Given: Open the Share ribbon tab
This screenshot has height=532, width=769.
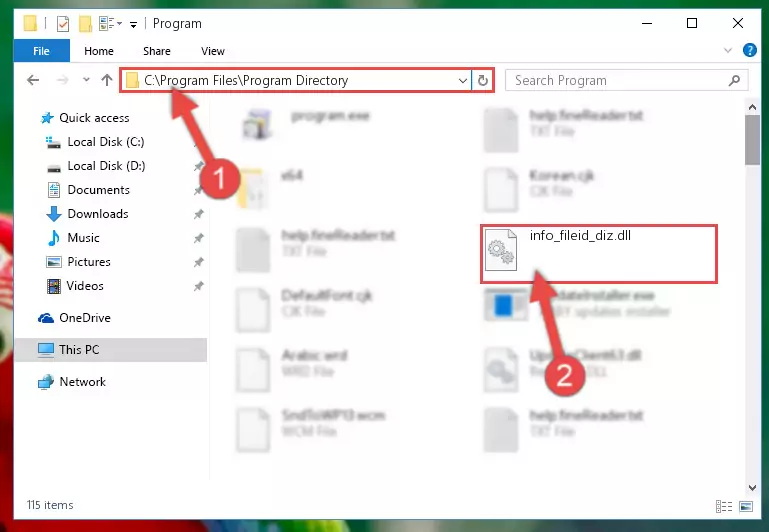Looking at the screenshot, I should pos(157,51).
